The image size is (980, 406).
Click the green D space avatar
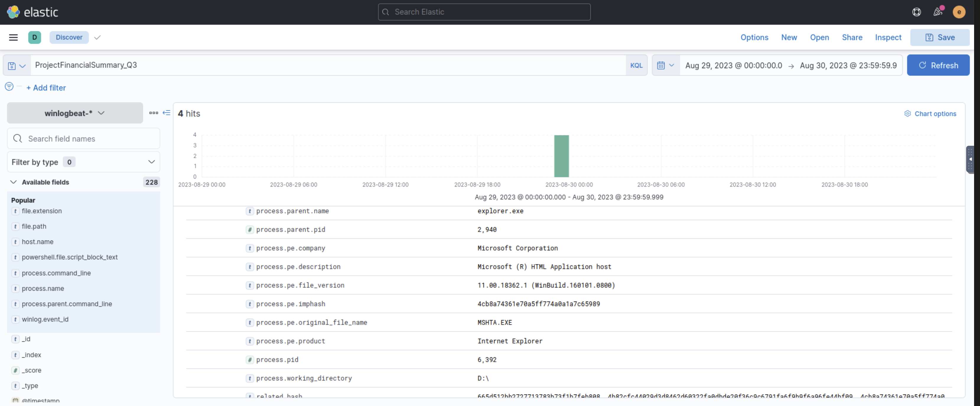35,37
